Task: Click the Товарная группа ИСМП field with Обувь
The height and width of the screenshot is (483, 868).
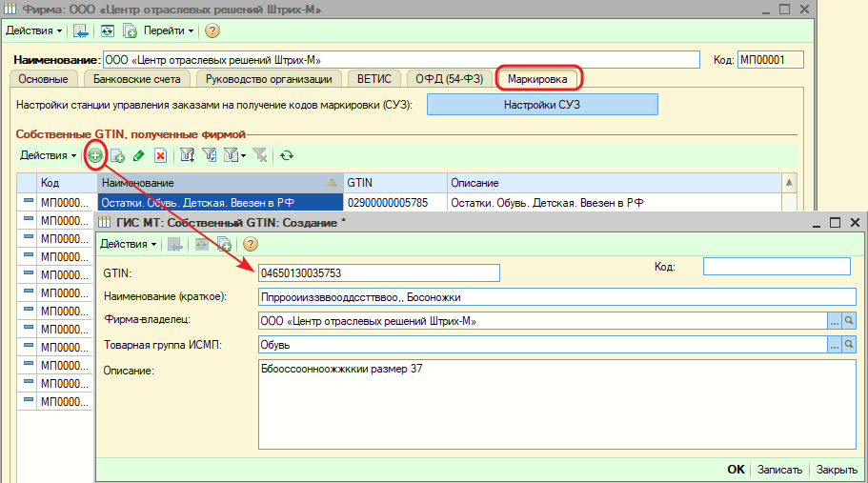Action: (x=542, y=345)
